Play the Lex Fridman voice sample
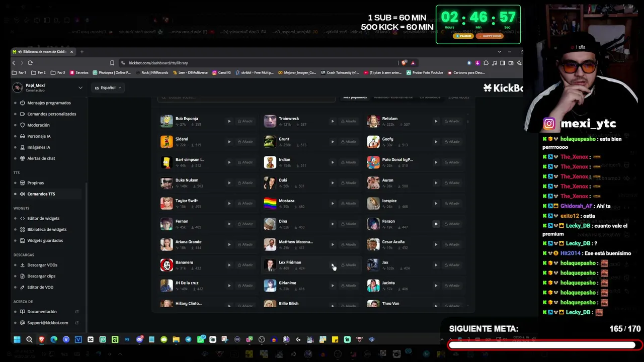Image resolution: width=644 pixels, height=362 pixels. tap(333, 265)
